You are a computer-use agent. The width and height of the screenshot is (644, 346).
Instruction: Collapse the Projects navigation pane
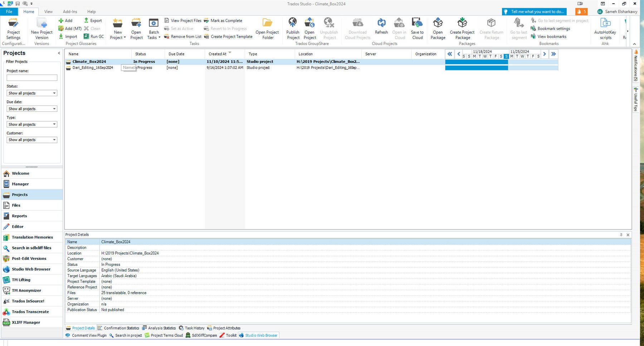[x=59, y=53]
